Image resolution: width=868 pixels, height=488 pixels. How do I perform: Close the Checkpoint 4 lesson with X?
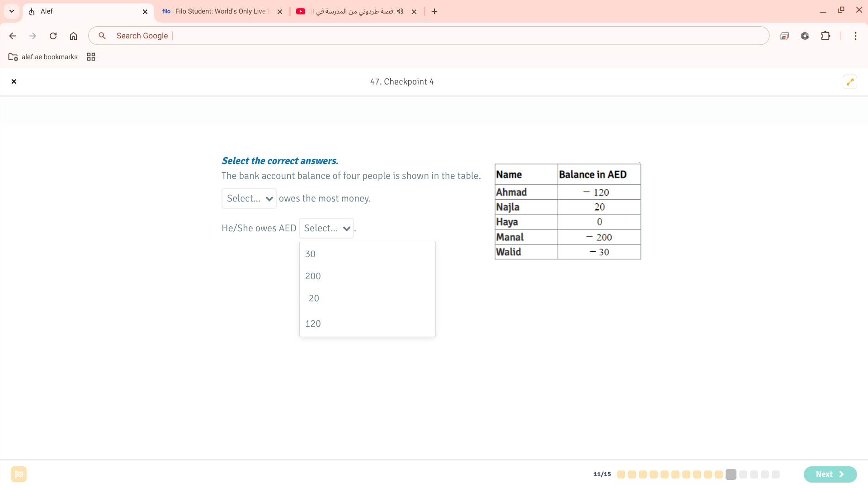14,82
